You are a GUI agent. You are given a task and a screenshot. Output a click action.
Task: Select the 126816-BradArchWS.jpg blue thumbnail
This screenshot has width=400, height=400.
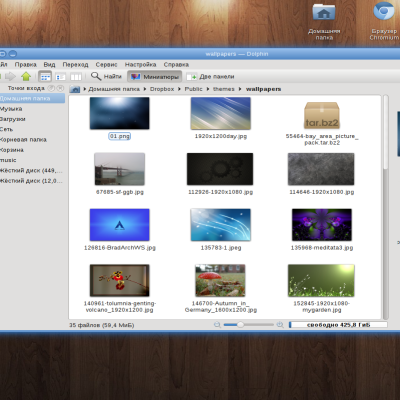(x=120, y=225)
